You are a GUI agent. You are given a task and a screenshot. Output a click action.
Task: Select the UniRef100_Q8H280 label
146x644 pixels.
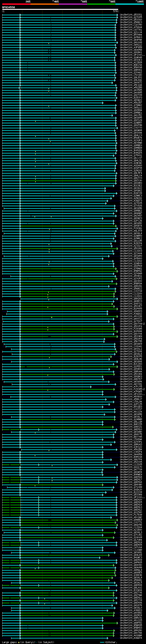coord(131,630)
